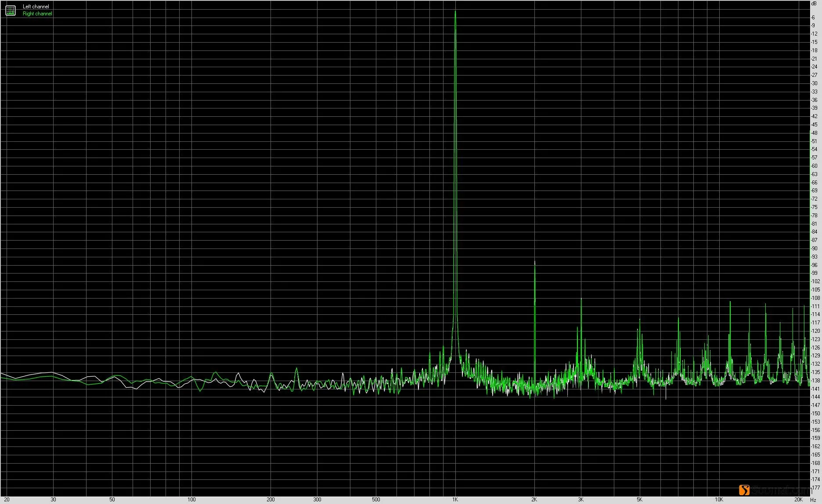Click the "300" frequency axis label
The height and width of the screenshot is (504, 822).
pyautogui.click(x=317, y=500)
